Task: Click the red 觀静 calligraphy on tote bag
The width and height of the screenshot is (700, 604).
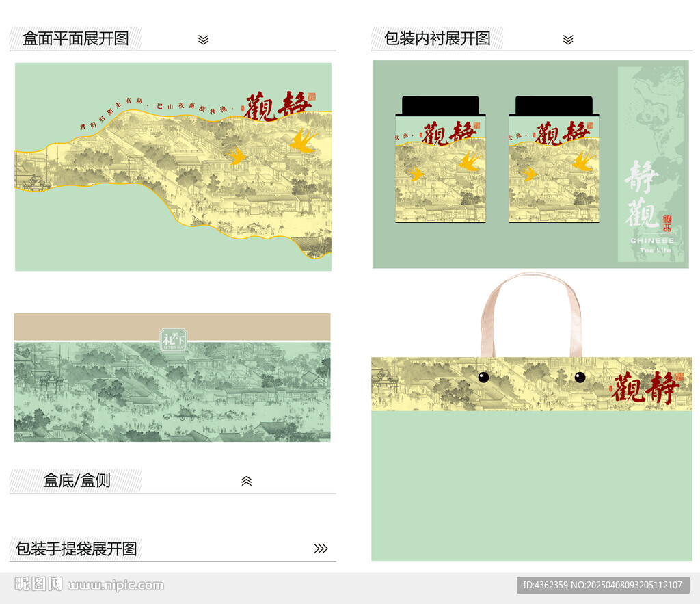Action: pyautogui.click(x=645, y=387)
